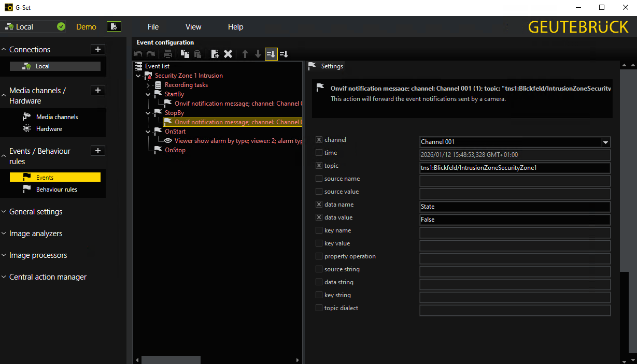Click the print icon in event toolbar
637x364 pixels.
168,54
